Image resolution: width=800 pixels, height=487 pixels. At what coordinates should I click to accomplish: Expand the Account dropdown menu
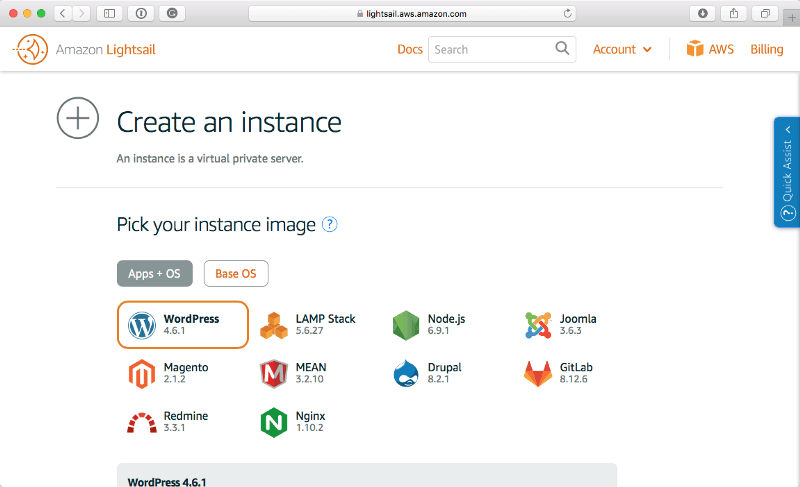pyautogui.click(x=622, y=49)
